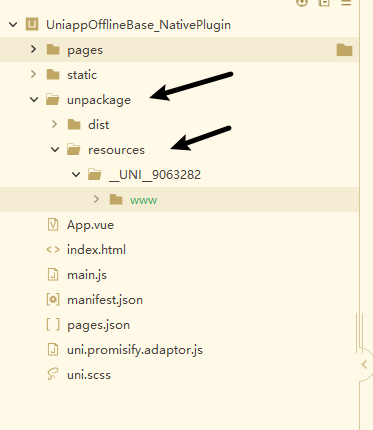Select the www folder label
The width and height of the screenshot is (373, 430).
tap(144, 200)
